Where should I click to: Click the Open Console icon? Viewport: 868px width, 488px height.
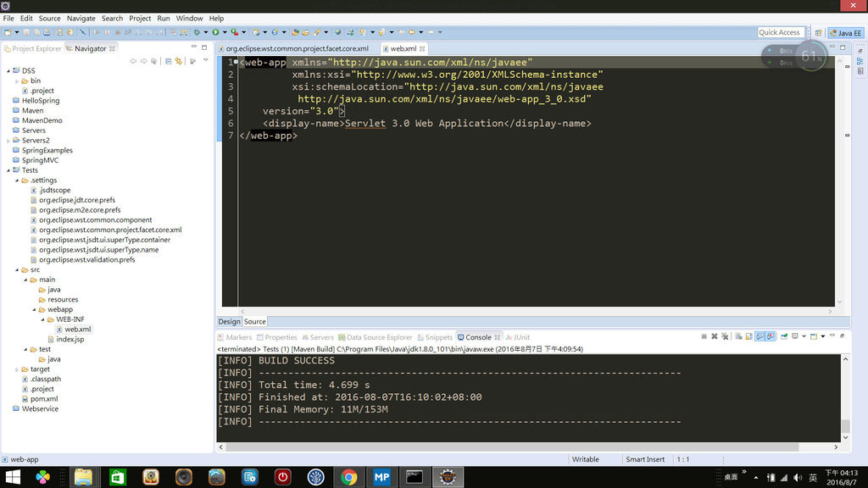(814, 336)
